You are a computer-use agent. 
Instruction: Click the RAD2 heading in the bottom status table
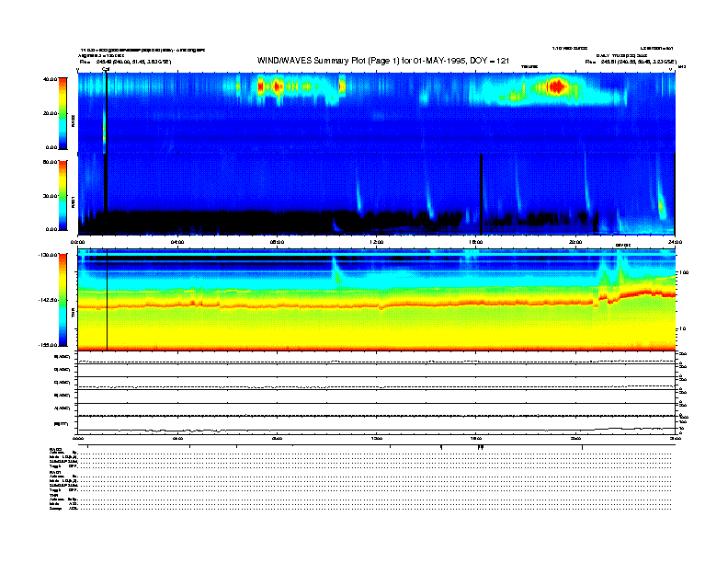(56, 449)
